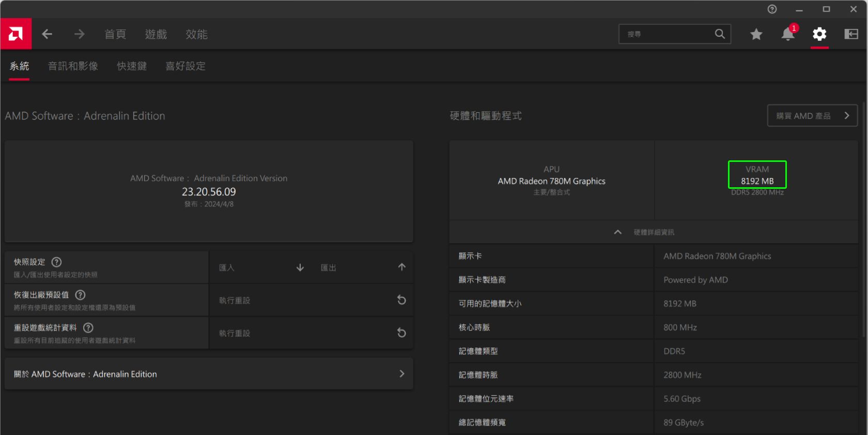
Task: Click 執行重設 for game statistics
Action: click(311, 333)
